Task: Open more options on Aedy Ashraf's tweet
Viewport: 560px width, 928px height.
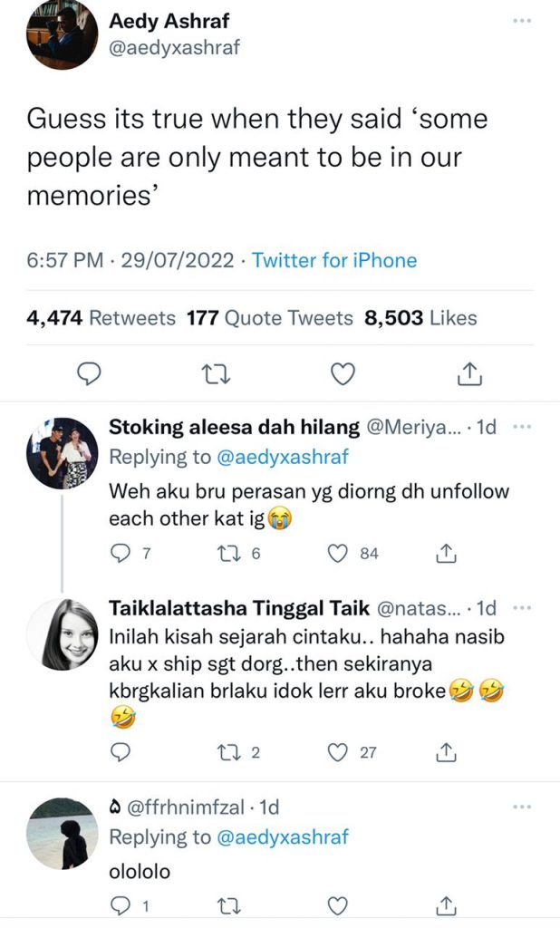Action: tap(522, 21)
